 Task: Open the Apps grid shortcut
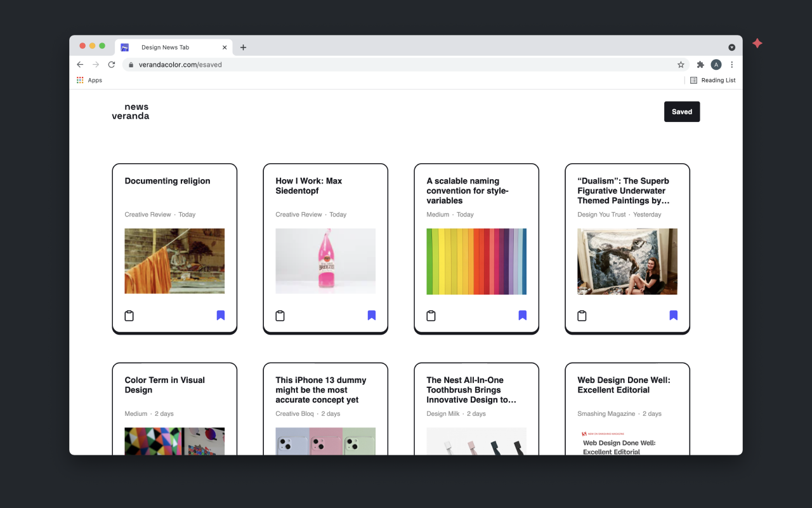click(90, 80)
